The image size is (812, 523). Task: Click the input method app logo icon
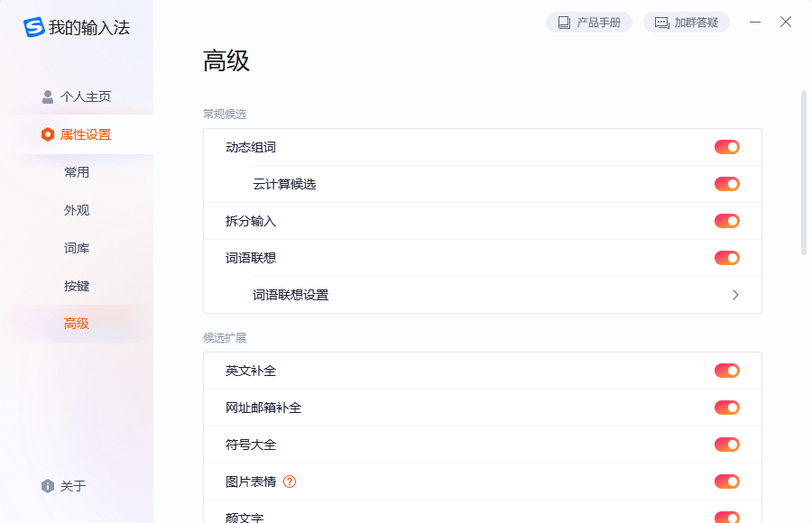pyautogui.click(x=34, y=28)
